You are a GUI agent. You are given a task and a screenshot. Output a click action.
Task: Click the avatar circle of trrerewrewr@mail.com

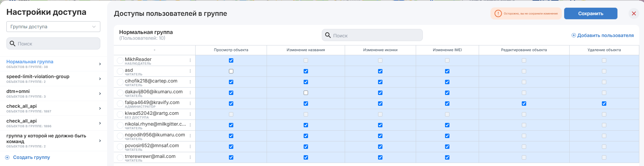pyautogui.click(x=120, y=158)
